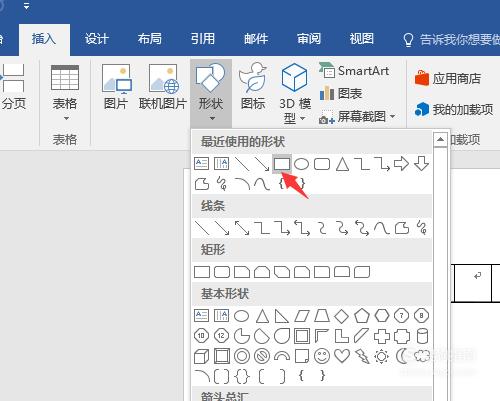500x401 pixels.
Task: Open the 图标 icons gallery
Action: (253, 87)
